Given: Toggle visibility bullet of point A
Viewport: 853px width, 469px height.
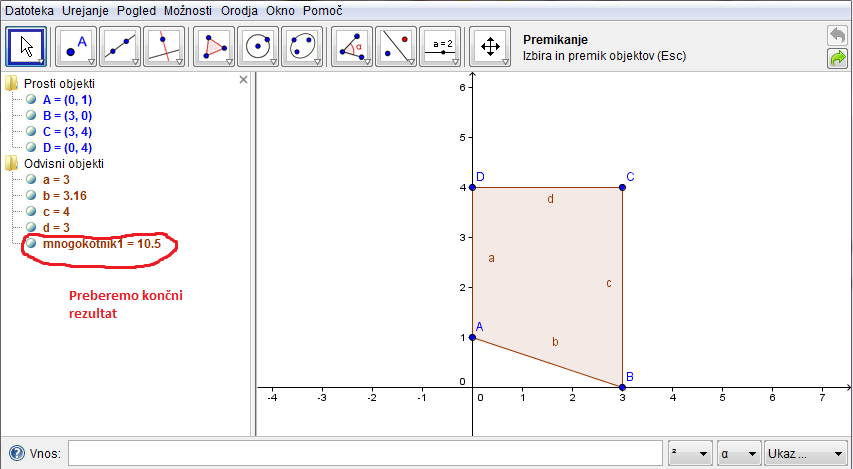Looking at the screenshot, I should 31,99.
